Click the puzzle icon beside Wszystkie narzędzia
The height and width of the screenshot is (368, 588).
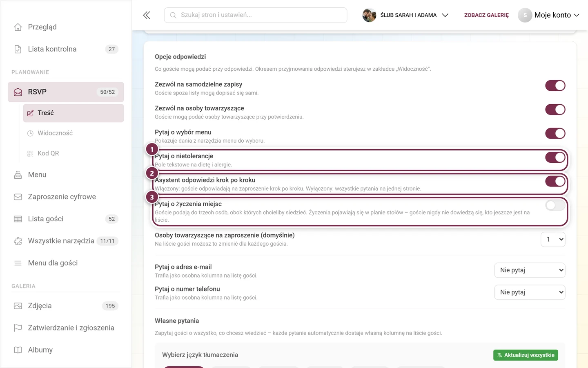[x=18, y=241]
